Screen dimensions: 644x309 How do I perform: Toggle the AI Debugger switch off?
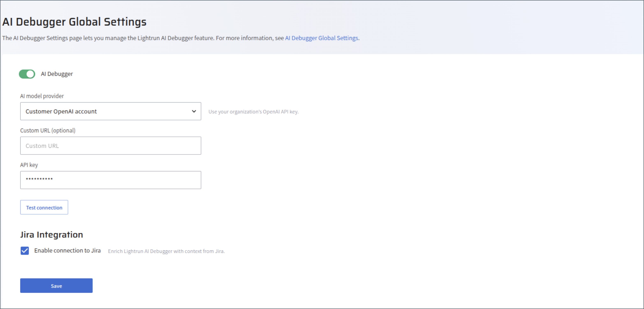[27, 74]
